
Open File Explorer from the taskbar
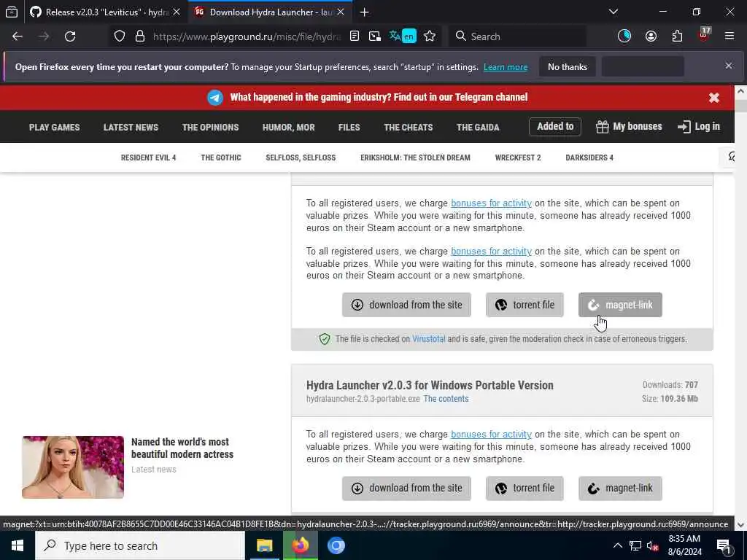coord(264,545)
